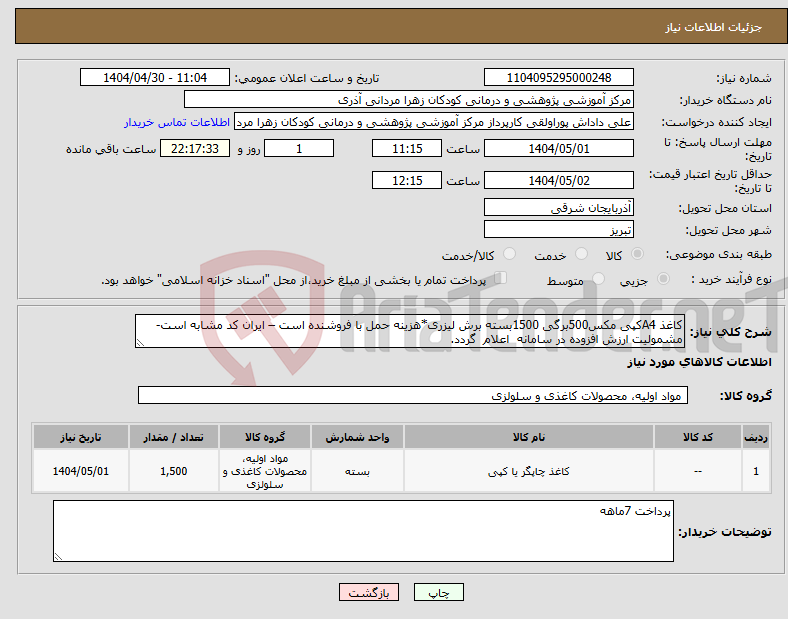The height and width of the screenshot is (619, 788).
Task: Open the اطلاعات تماس خریدار link
Action: point(177,122)
